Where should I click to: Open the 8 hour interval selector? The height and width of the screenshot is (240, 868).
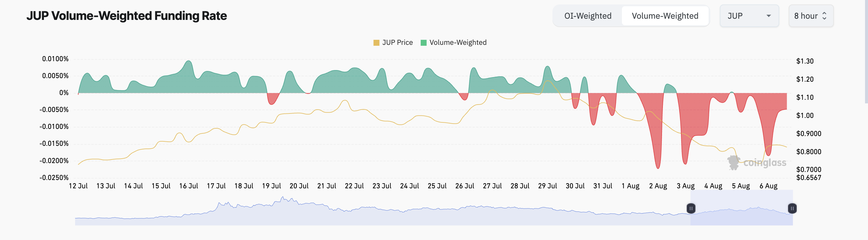pyautogui.click(x=811, y=16)
